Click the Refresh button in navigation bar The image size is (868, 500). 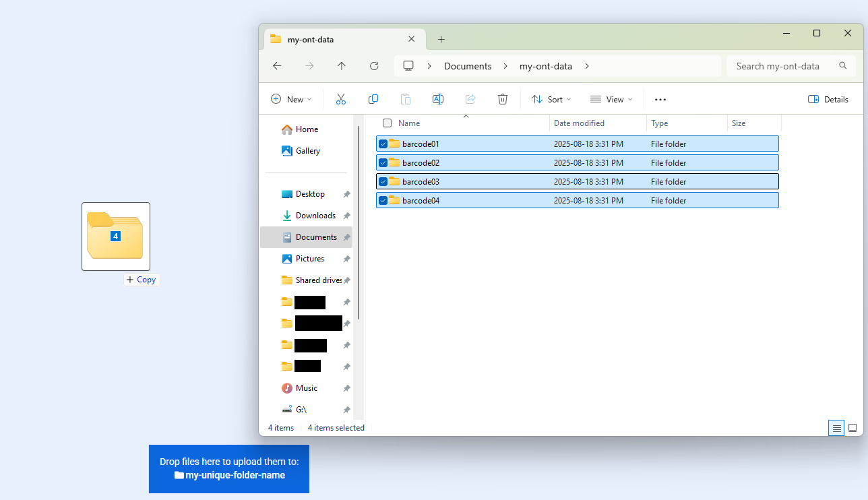coord(374,66)
